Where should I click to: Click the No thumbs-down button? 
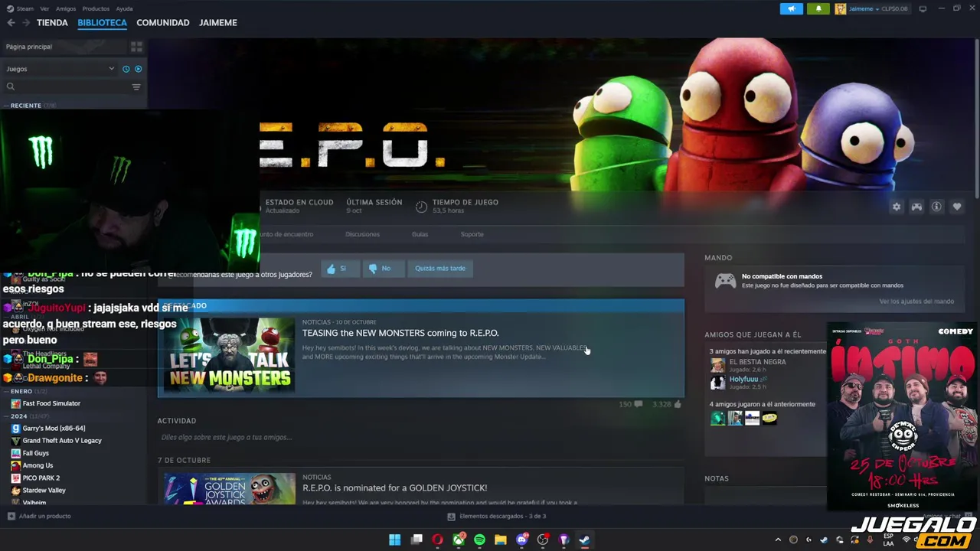(x=384, y=269)
